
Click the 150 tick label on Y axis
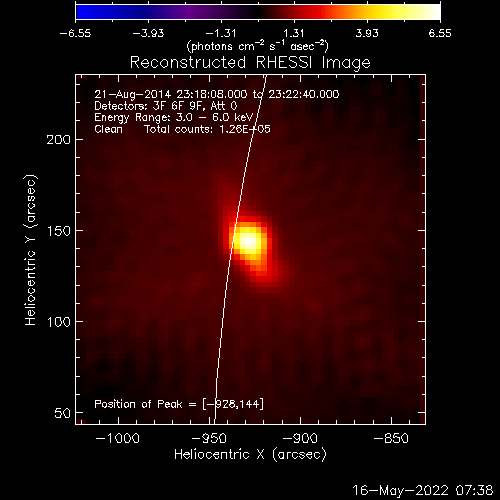click(x=59, y=231)
